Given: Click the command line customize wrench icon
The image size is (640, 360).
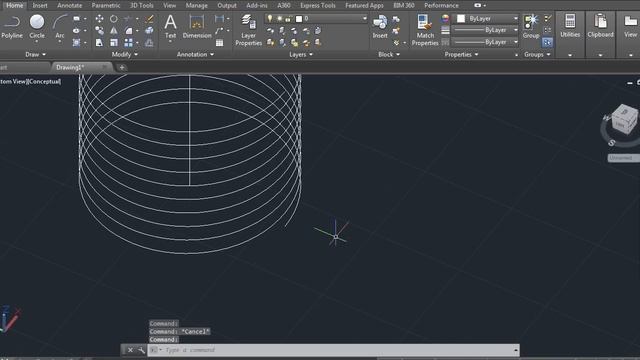Looking at the screenshot, I should (x=141, y=350).
